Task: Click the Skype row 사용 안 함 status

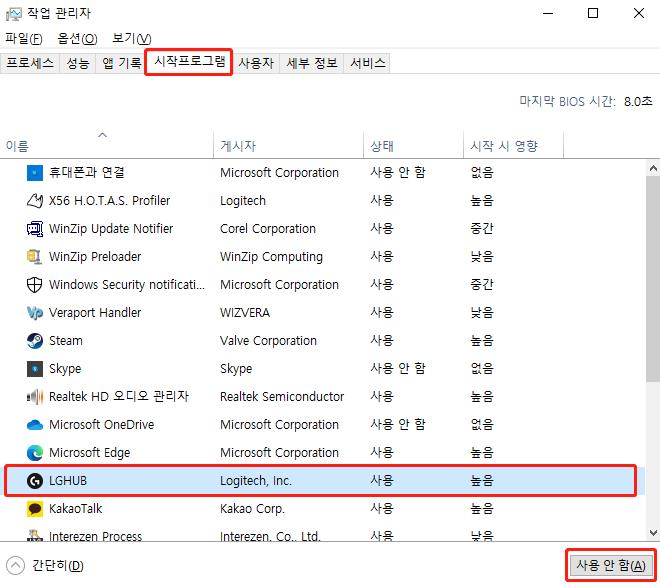Action: tap(398, 369)
